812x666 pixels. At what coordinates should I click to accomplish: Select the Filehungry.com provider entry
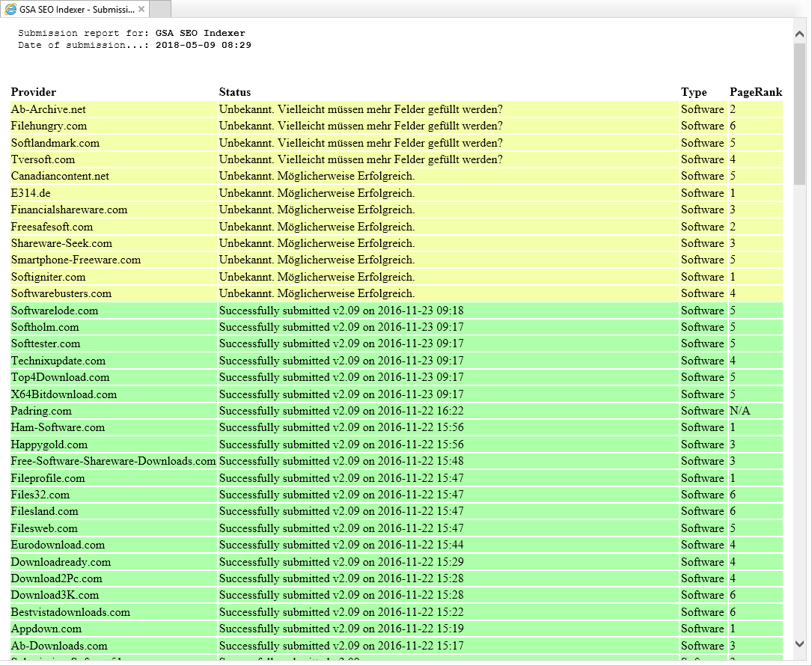pyautogui.click(x=49, y=126)
